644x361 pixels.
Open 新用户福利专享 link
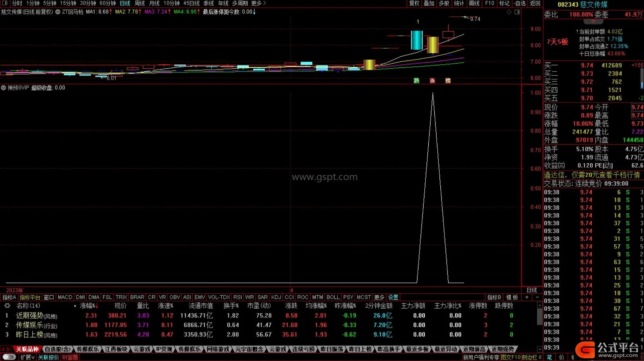482,357
